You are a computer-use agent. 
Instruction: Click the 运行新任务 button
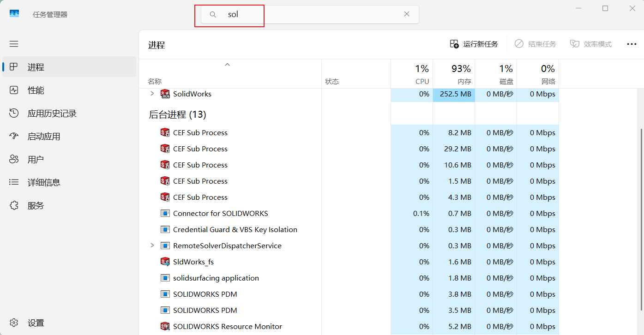tap(474, 44)
